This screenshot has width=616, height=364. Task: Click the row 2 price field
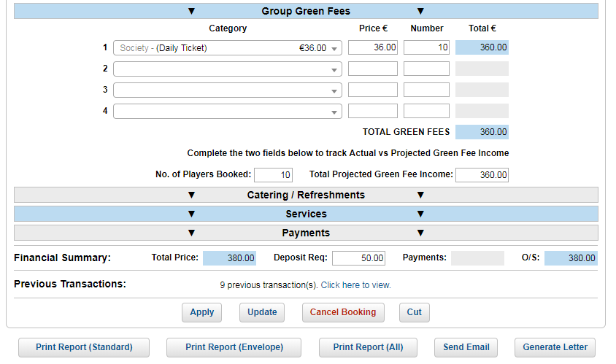[x=373, y=69]
